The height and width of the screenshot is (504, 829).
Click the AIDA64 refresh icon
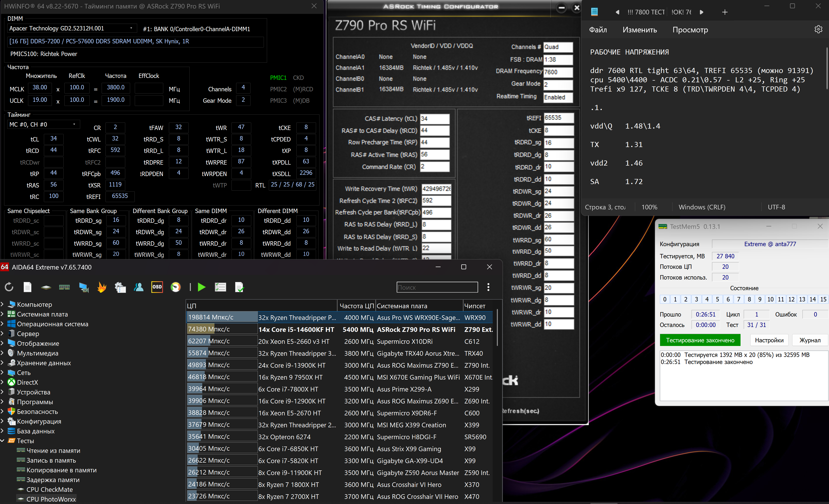tap(9, 287)
